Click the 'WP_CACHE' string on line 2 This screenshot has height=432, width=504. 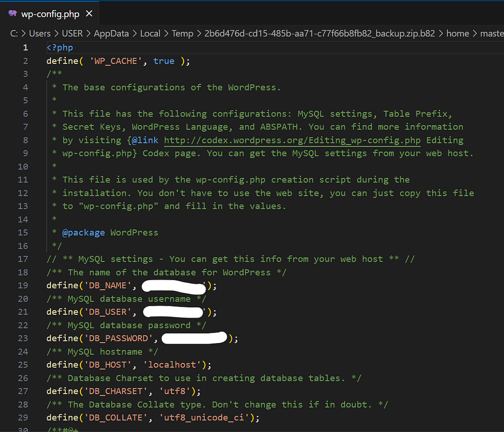[116, 61]
